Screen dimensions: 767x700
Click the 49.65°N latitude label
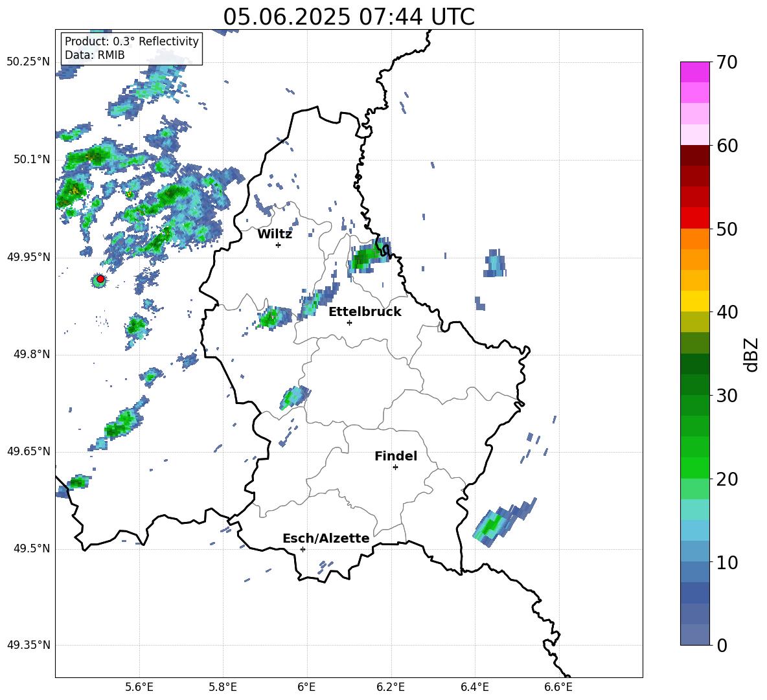click(29, 451)
